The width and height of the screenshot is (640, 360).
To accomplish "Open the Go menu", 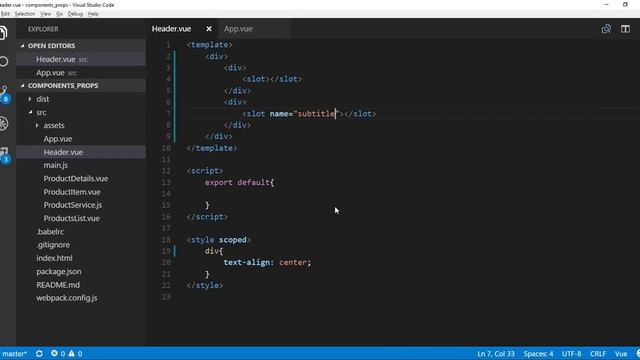I will point(59,14).
